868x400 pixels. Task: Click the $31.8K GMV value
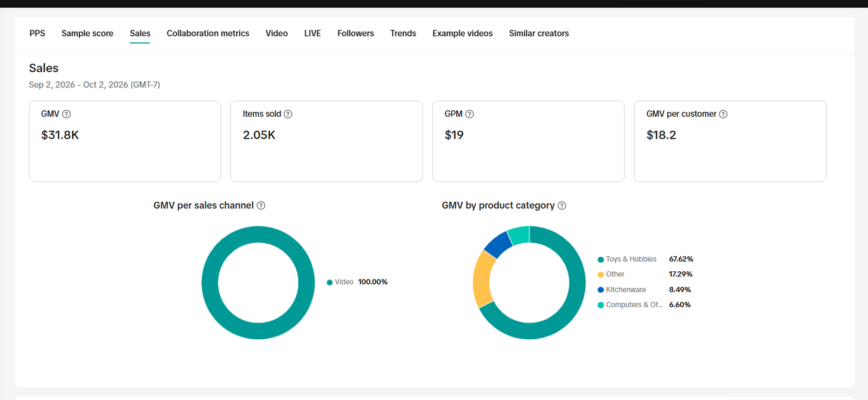[x=60, y=135]
